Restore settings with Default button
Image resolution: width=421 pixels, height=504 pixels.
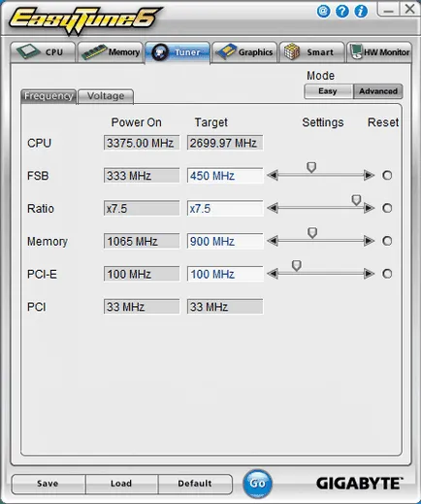(195, 484)
